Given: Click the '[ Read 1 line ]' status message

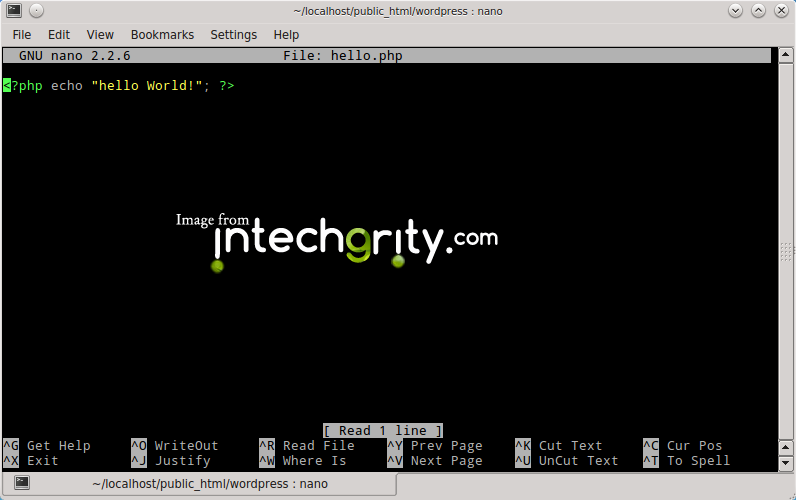Looking at the screenshot, I should click(383, 431).
